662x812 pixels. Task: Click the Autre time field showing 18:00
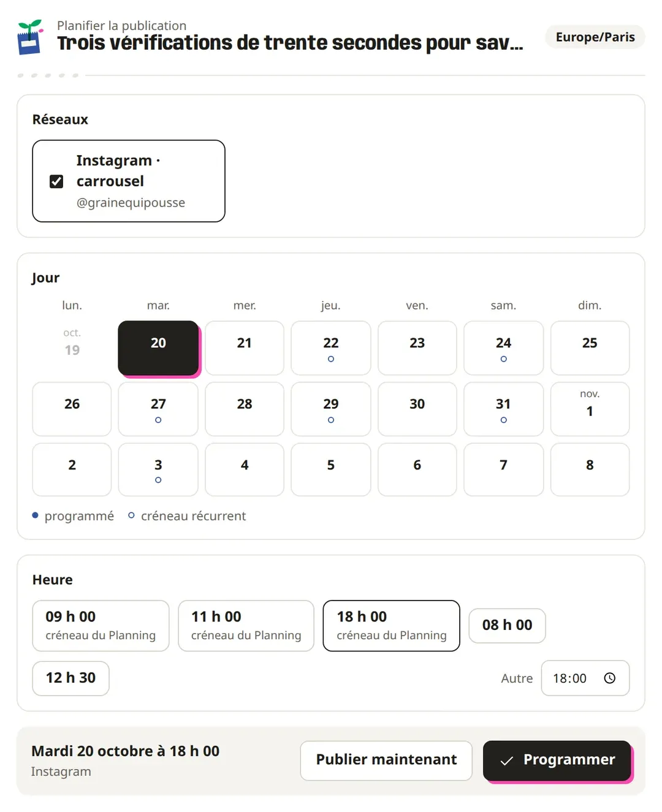click(585, 678)
